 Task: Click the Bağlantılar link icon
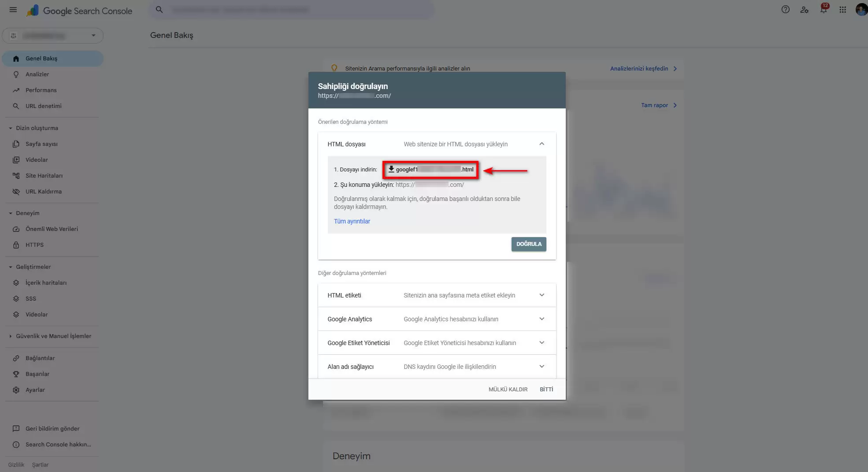click(x=16, y=358)
